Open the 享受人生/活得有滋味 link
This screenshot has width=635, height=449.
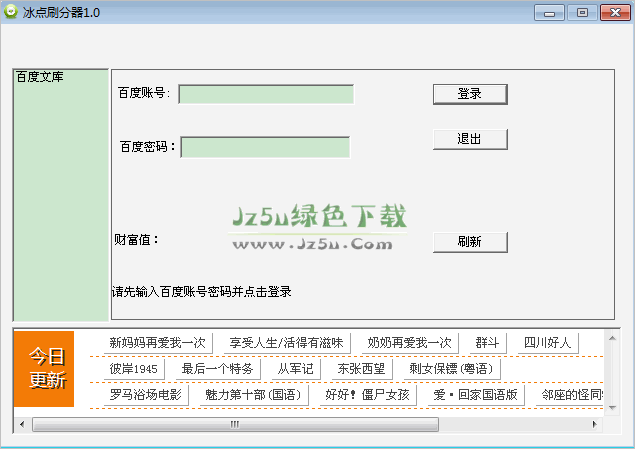tap(286, 343)
